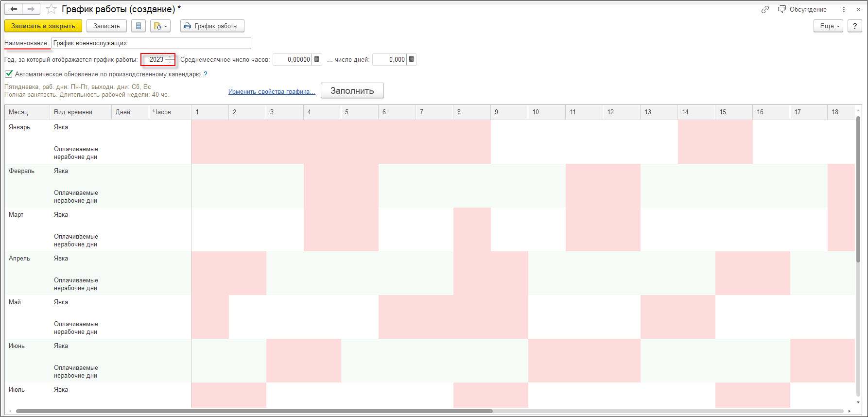Image resolution: width=868 pixels, height=417 pixels.
Task: Show hint ? beside automatic update checkbox
Action: coord(206,74)
